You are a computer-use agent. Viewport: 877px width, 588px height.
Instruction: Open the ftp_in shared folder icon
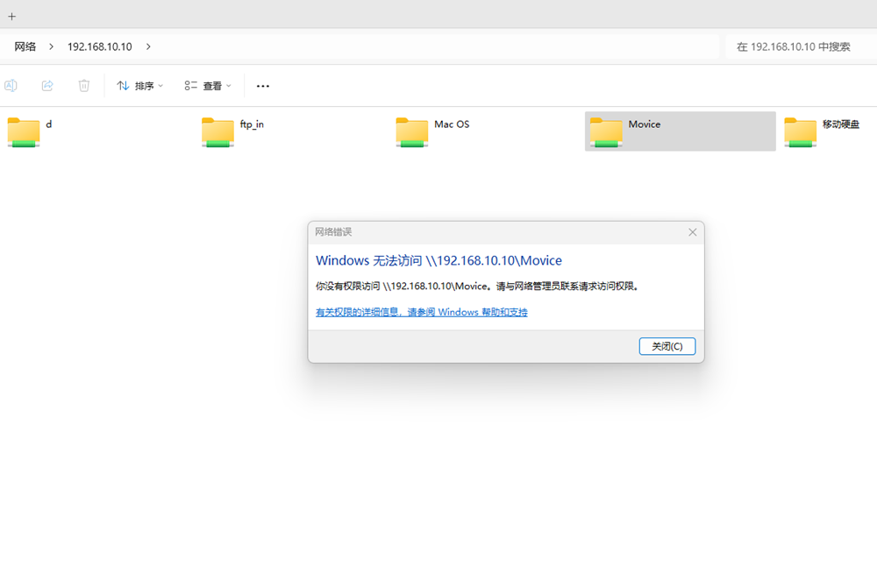pos(217,132)
